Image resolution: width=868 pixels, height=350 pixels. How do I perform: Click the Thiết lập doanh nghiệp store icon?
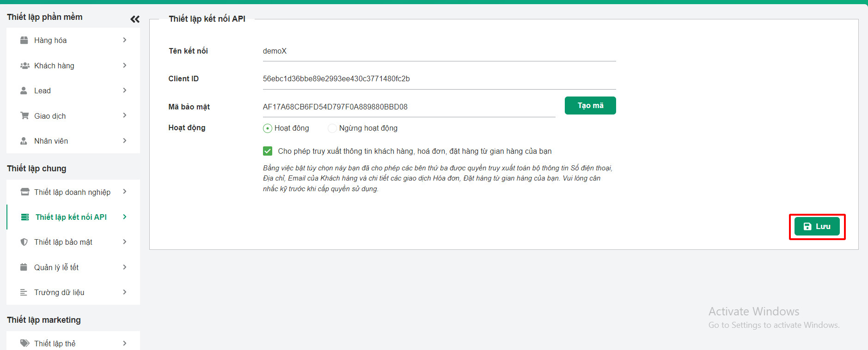pos(25,192)
